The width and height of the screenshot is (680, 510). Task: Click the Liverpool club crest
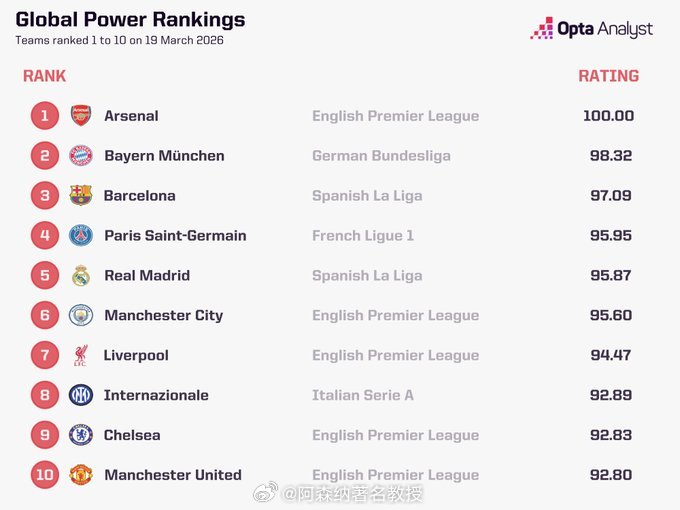coord(81,356)
